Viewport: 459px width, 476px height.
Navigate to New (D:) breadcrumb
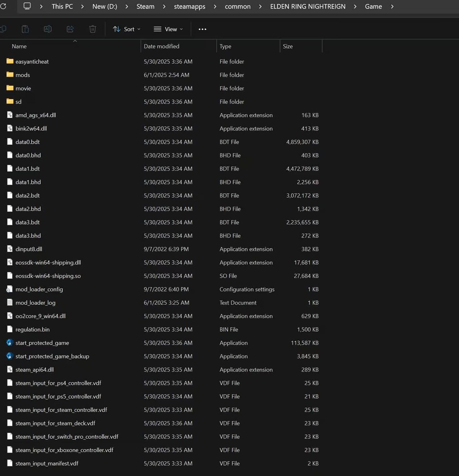(x=105, y=6)
